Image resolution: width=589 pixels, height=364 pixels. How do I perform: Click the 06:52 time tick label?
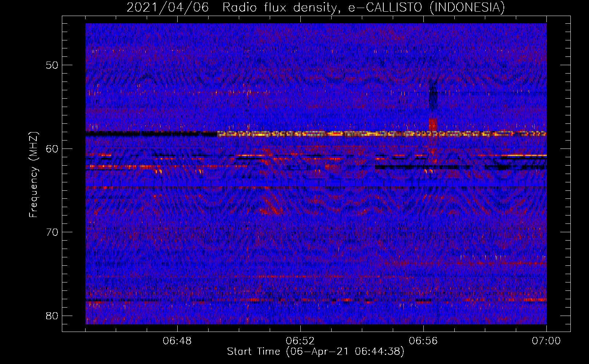[300, 341]
